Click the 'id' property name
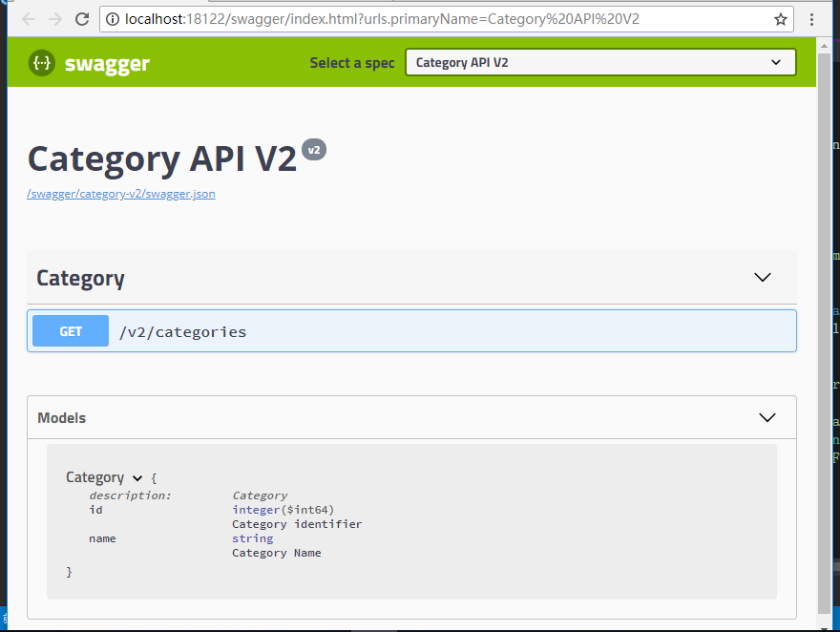The width and height of the screenshot is (840, 632). (95, 510)
